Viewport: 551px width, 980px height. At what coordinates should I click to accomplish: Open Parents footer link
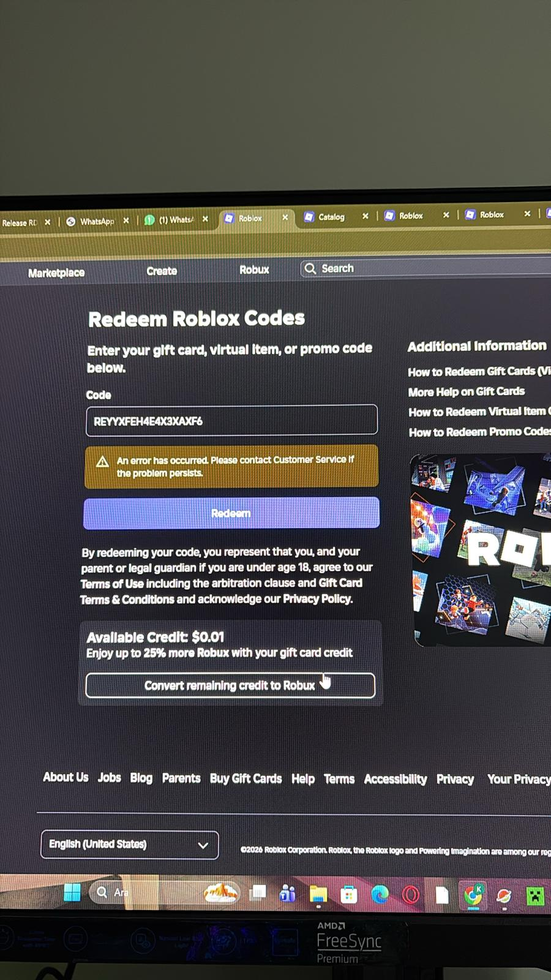click(181, 778)
